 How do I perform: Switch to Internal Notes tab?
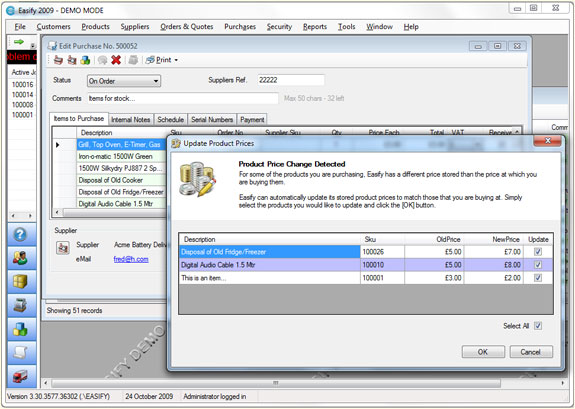tap(131, 120)
